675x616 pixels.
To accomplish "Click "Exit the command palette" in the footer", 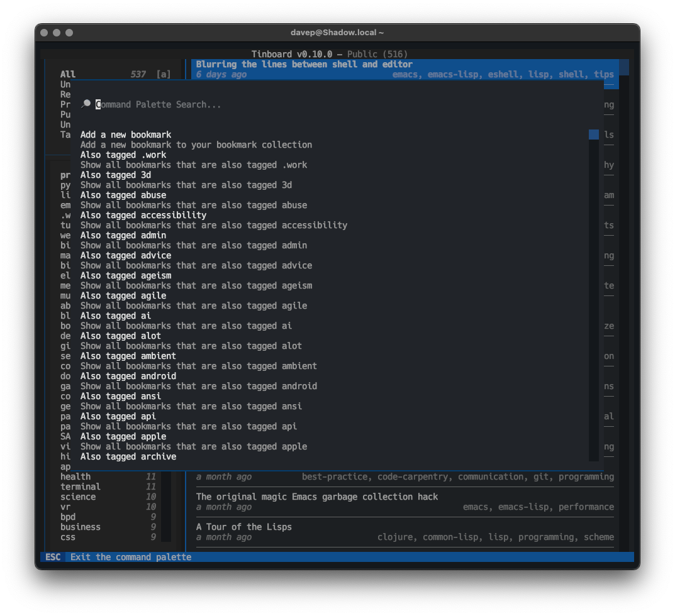I will [130, 557].
